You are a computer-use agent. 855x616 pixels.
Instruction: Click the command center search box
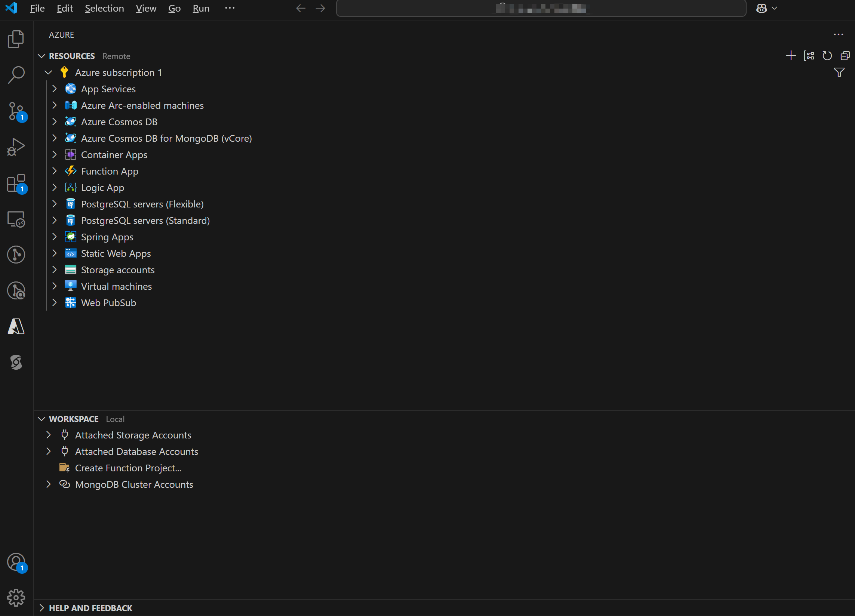pyautogui.click(x=541, y=8)
